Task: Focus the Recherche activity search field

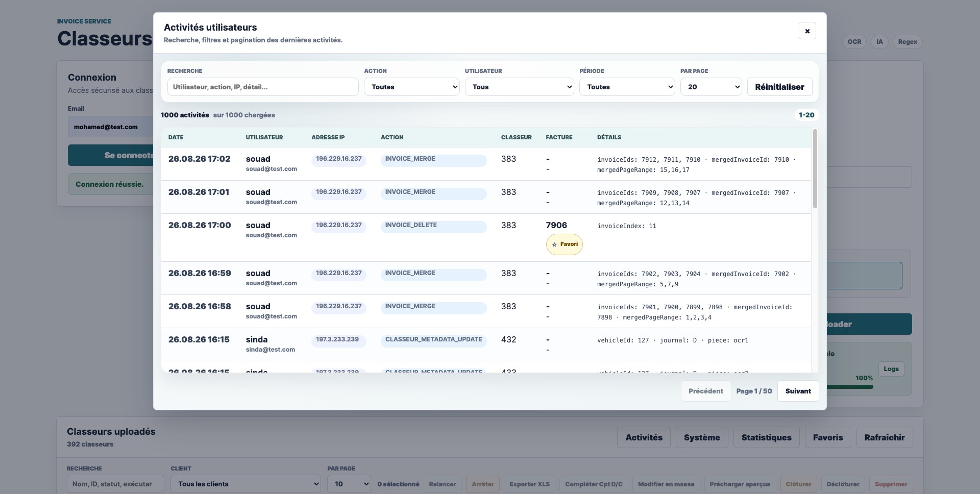Action: click(x=263, y=87)
